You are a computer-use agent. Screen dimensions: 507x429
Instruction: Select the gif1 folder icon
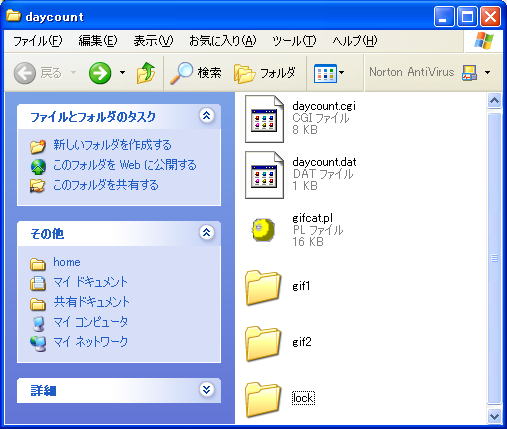coord(263,287)
